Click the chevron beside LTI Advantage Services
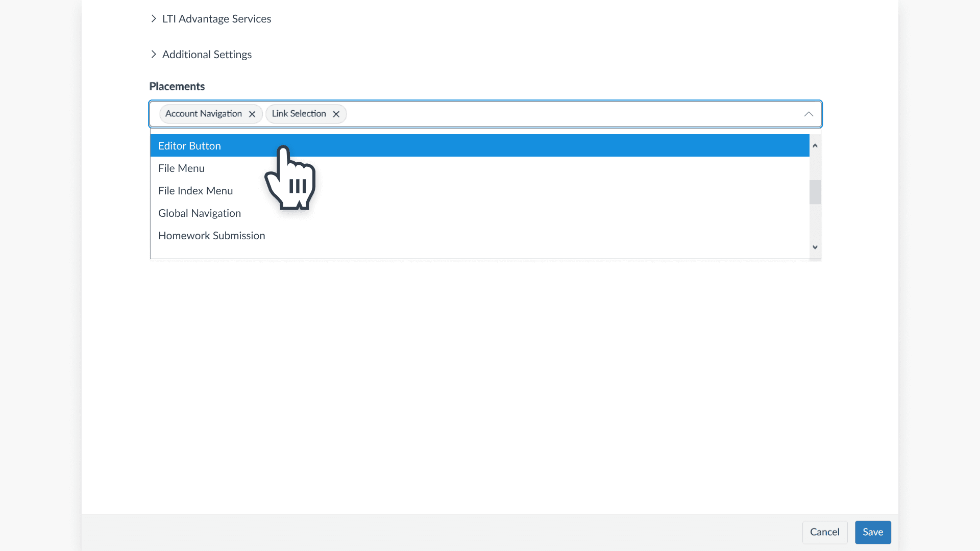 pyautogui.click(x=154, y=18)
